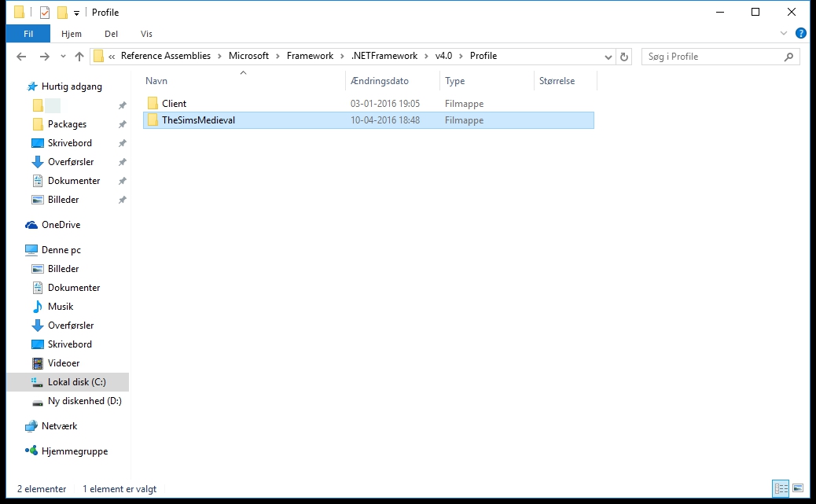This screenshot has height=504, width=816.
Task: Click the Back navigation arrow
Action: [21, 57]
